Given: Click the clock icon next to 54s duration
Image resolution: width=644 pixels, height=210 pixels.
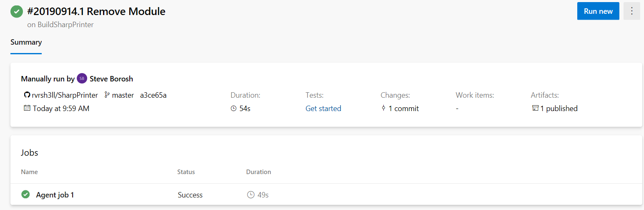Looking at the screenshot, I should 234,109.
